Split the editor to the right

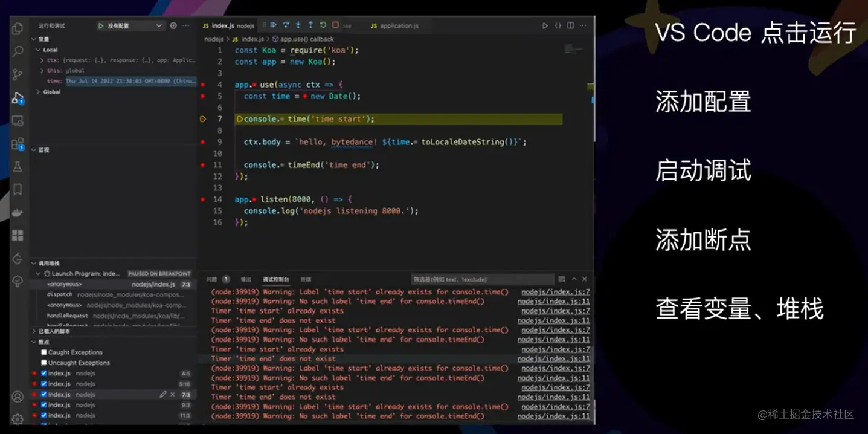[570, 26]
